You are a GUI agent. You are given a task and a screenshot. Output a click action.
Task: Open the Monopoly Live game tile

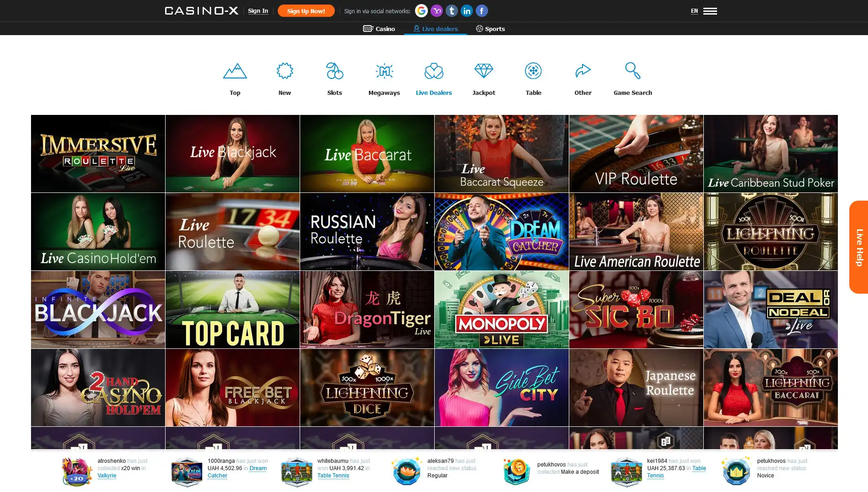click(x=501, y=310)
